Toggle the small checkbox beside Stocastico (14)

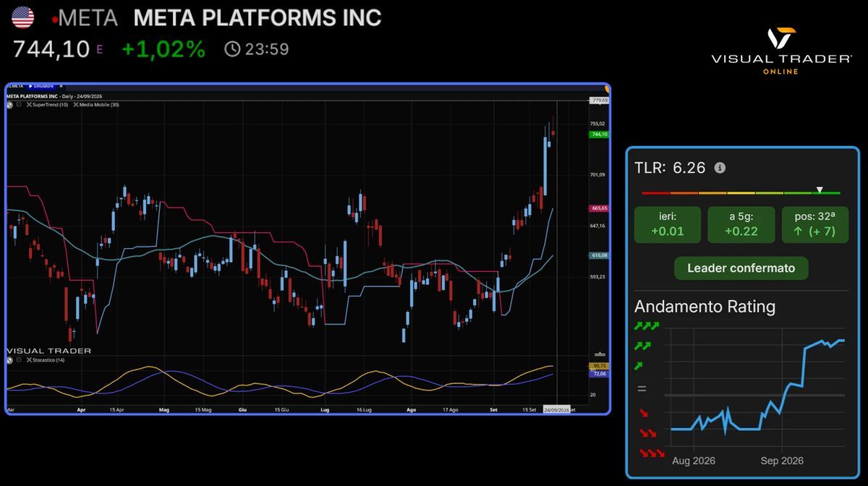(x=19, y=359)
